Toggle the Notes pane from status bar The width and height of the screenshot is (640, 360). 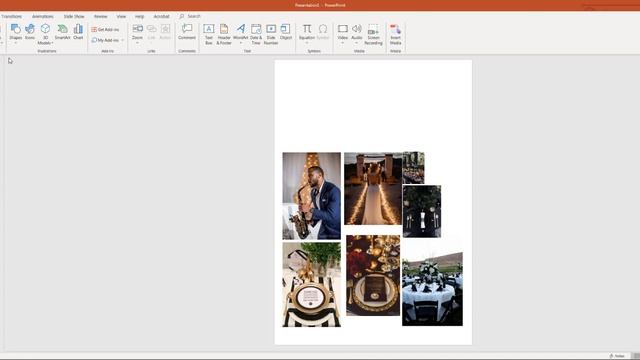pos(617,356)
